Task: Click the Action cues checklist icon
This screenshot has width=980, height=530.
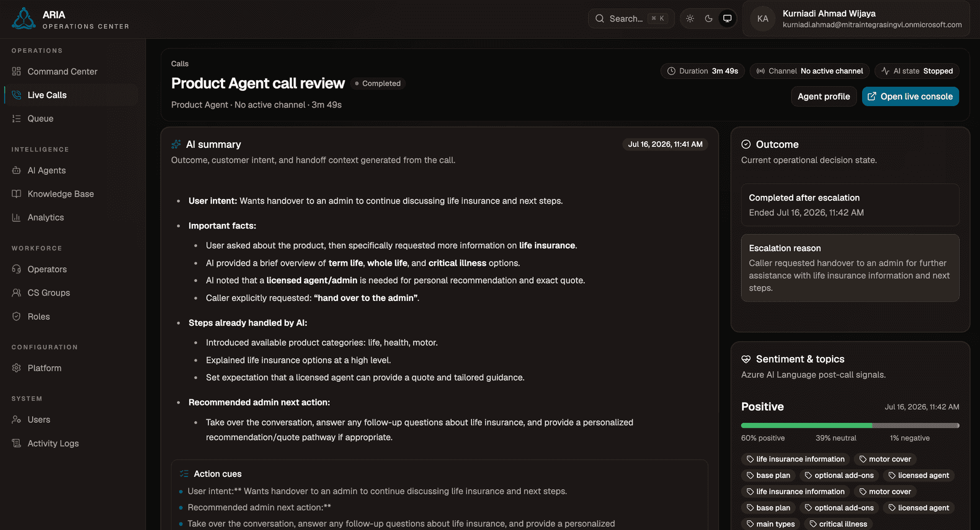Action: pos(184,474)
